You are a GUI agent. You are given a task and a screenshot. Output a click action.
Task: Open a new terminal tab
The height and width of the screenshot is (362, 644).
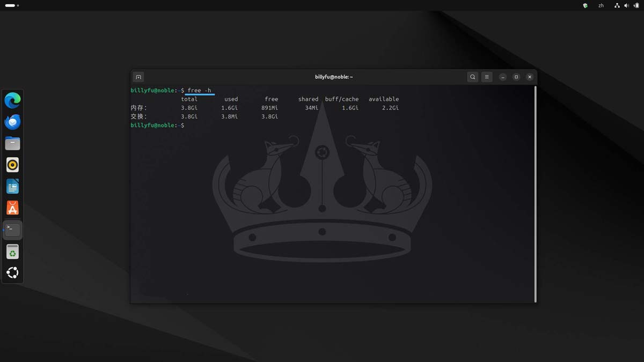[x=138, y=77]
